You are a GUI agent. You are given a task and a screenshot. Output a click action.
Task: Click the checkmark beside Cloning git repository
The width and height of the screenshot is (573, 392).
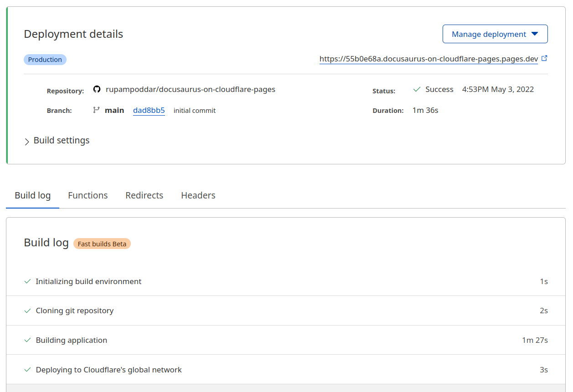click(x=27, y=311)
